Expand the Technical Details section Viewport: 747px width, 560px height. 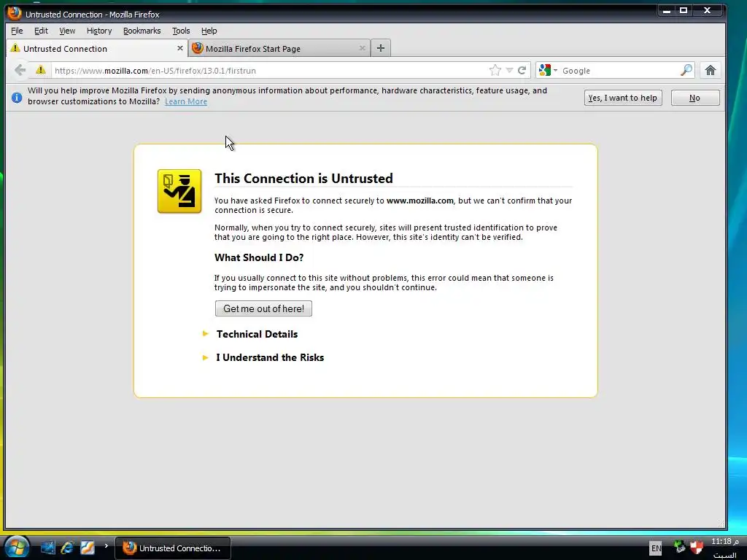(257, 334)
